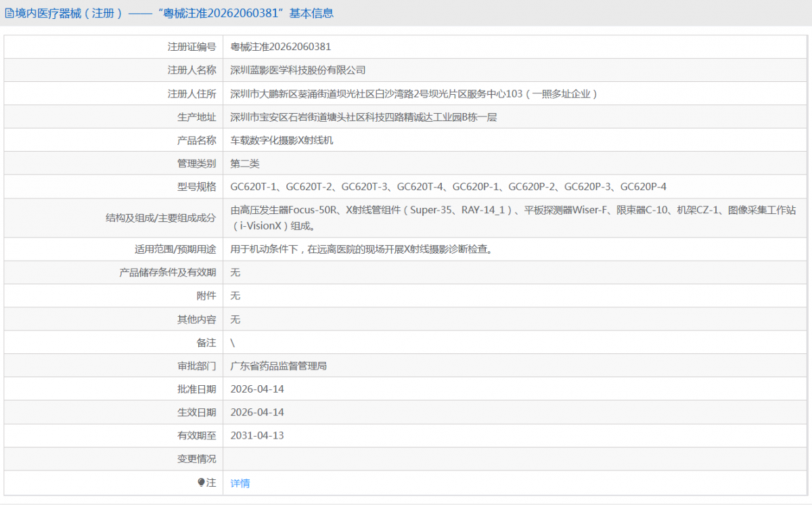Screen dimensions: 812x505
Task: Click the 产品储存条件及有效期 label
Action: (x=168, y=272)
